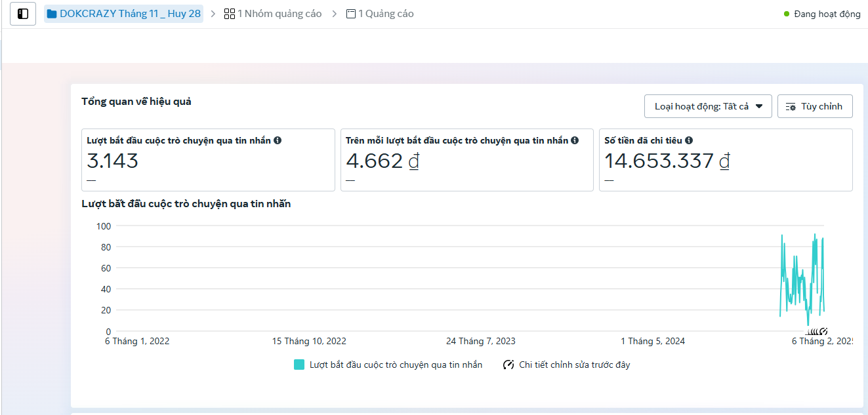This screenshot has height=415, width=868.
Task: Click the Chi tiết chỉnh sửa trước đây legend icon
Action: click(508, 365)
